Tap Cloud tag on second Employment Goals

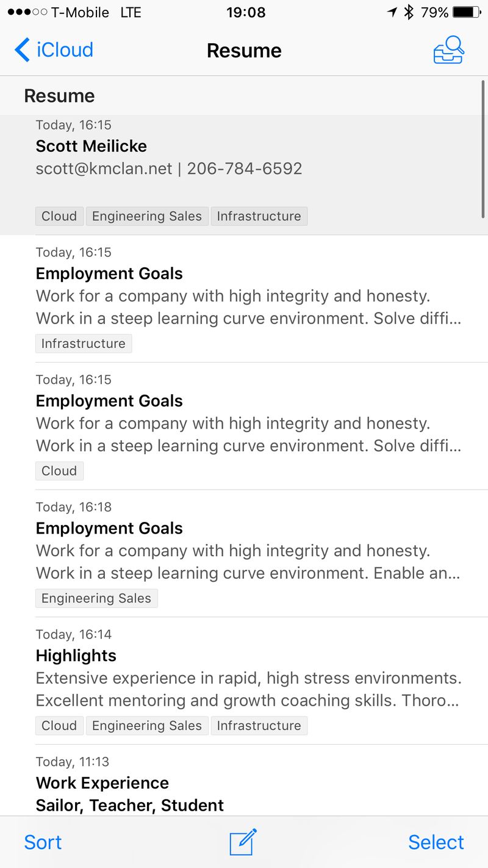[x=59, y=471]
